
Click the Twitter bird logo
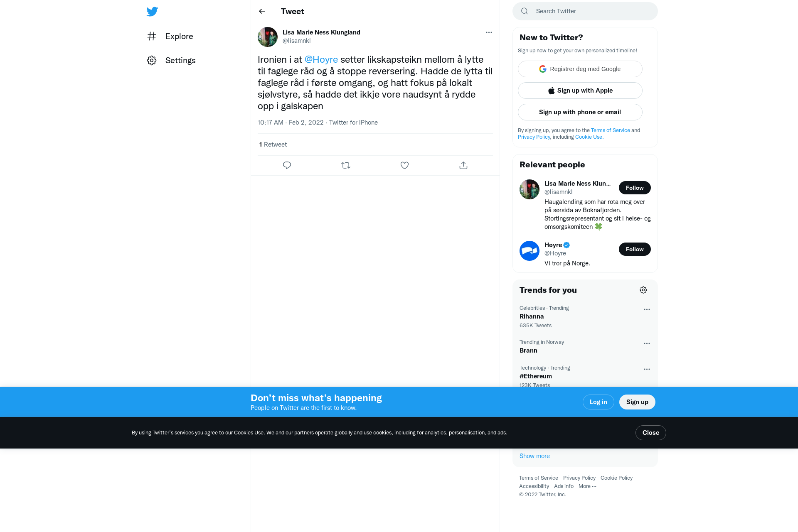coord(152,12)
